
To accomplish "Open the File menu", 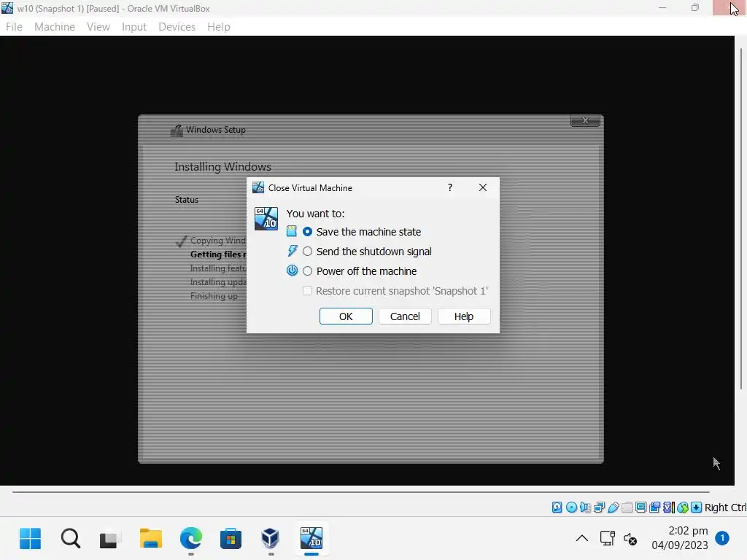I will point(14,27).
